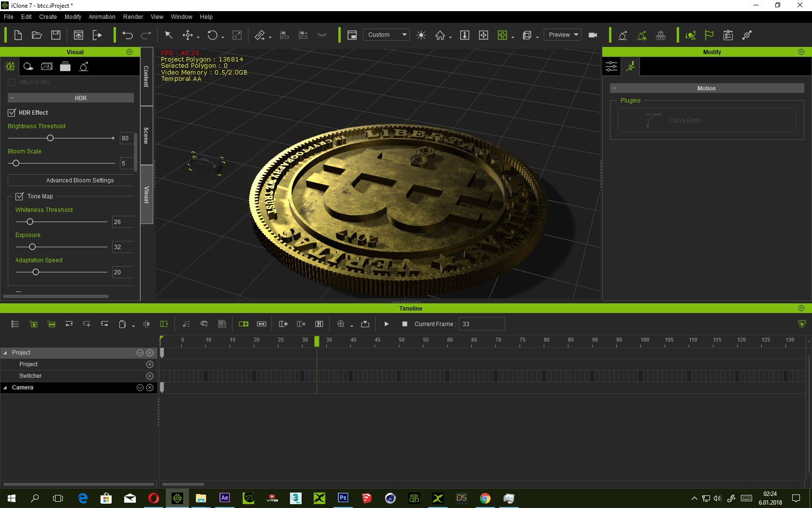Viewport: 812px width, 508px height.
Task: Toggle the Project track circle check icon
Action: coord(140,353)
